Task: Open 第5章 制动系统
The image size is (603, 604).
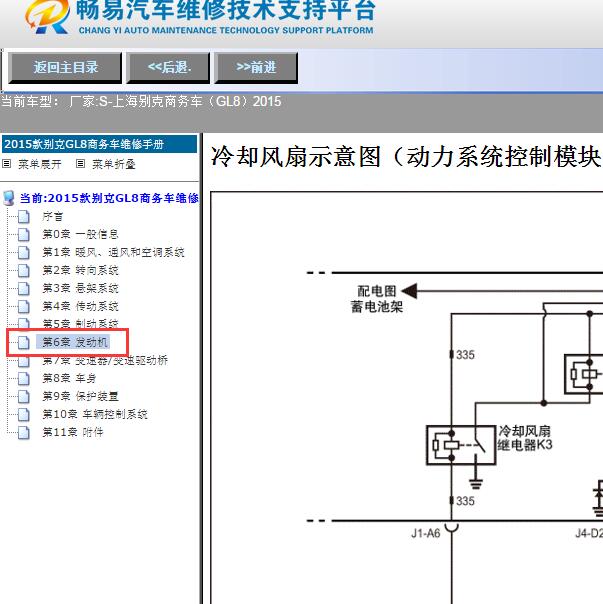Action: click(x=80, y=323)
